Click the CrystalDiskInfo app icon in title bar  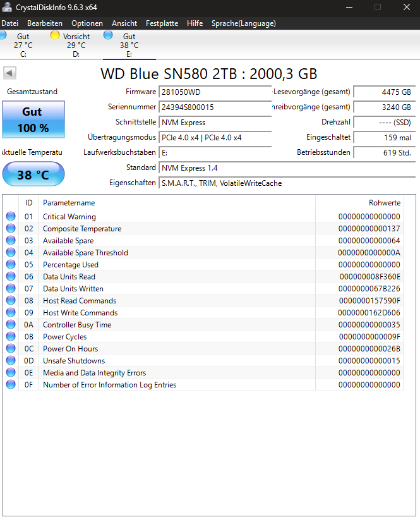(6, 7)
